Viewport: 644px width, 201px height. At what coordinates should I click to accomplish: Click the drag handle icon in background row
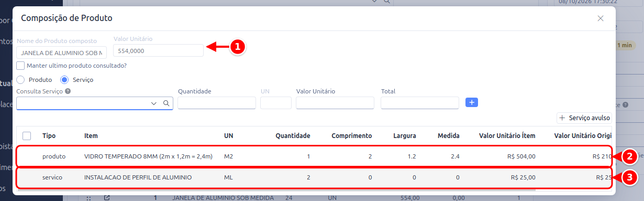[x=88, y=198]
